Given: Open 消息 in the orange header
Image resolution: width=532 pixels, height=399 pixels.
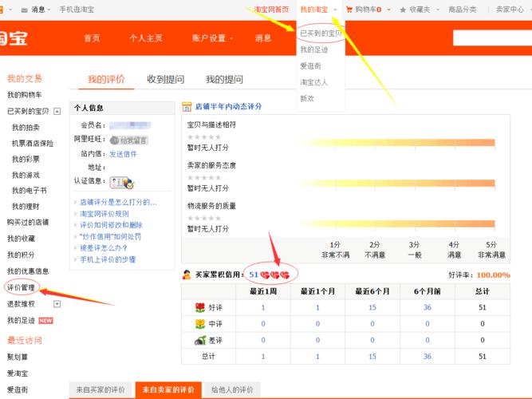Looking at the screenshot, I should [263, 38].
